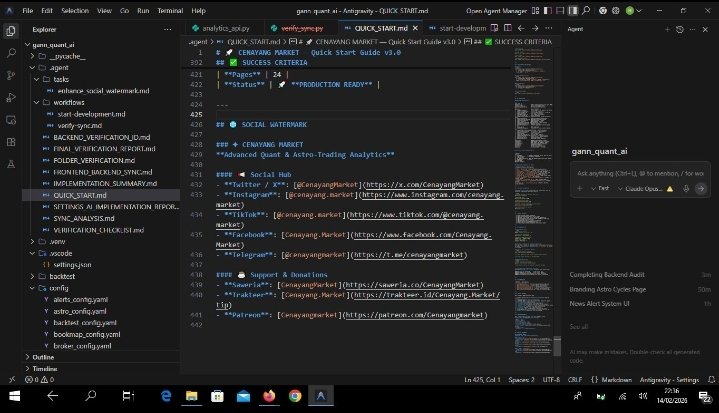Open the Testing flask view
The image size is (719, 413).
(x=11, y=164)
